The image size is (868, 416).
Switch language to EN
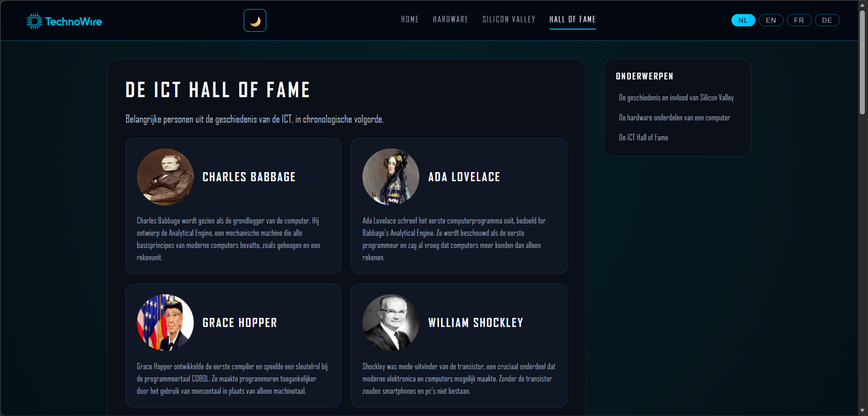[770, 20]
